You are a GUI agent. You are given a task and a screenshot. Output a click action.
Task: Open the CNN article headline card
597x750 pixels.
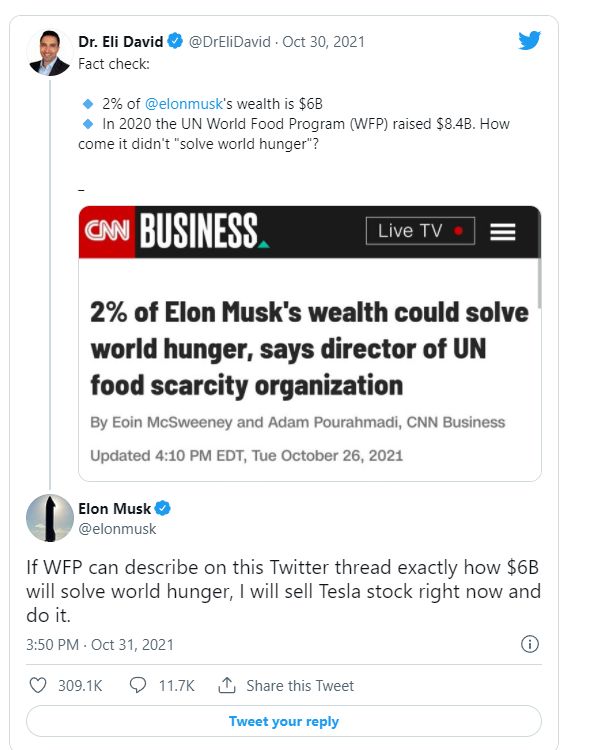point(310,343)
